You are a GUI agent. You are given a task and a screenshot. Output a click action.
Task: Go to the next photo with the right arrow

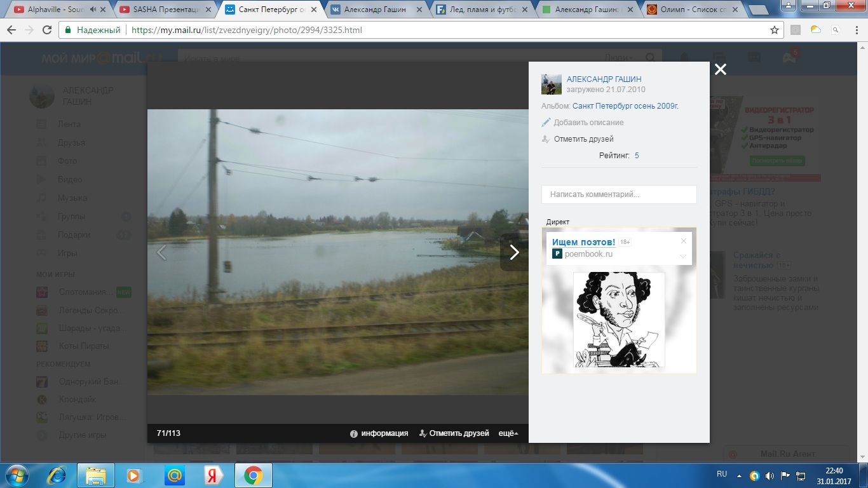[514, 252]
